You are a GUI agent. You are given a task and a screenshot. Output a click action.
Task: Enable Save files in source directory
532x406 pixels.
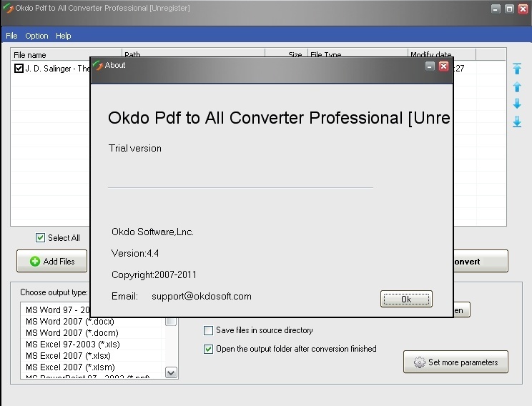(208, 330)
